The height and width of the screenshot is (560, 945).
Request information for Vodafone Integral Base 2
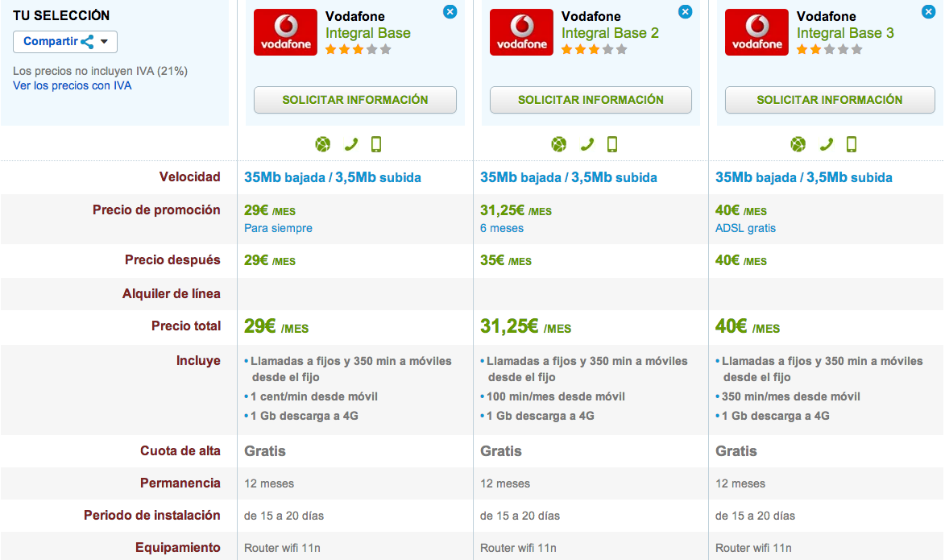coord(591,100)
